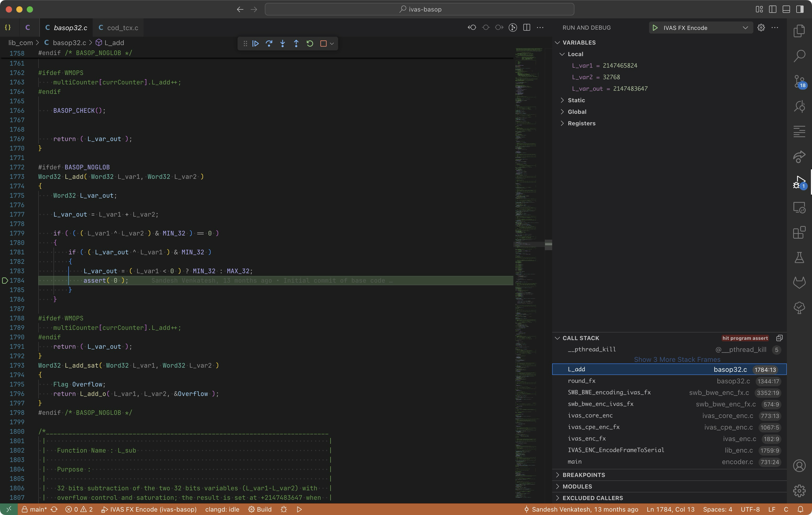Toggle the bottom panel layout icon
This screenshot has height=515, width=812.
click(786, 9)
